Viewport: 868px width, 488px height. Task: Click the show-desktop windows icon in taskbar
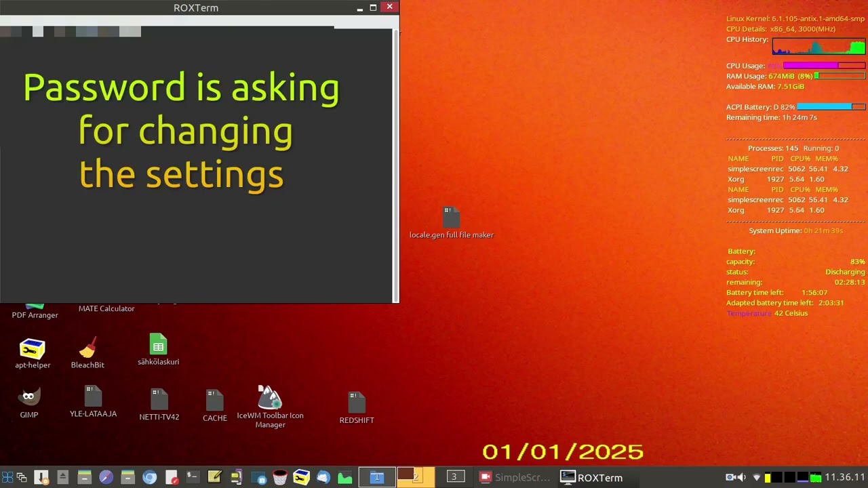click(22, 478)
